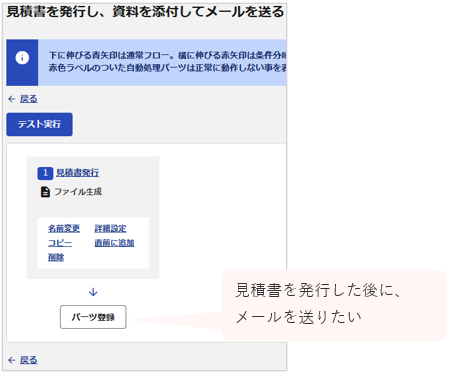Image resolution: width=451 pixels, height=378 pixels.
Task: Click the step number 1 badge
Action: click(45, 173)
